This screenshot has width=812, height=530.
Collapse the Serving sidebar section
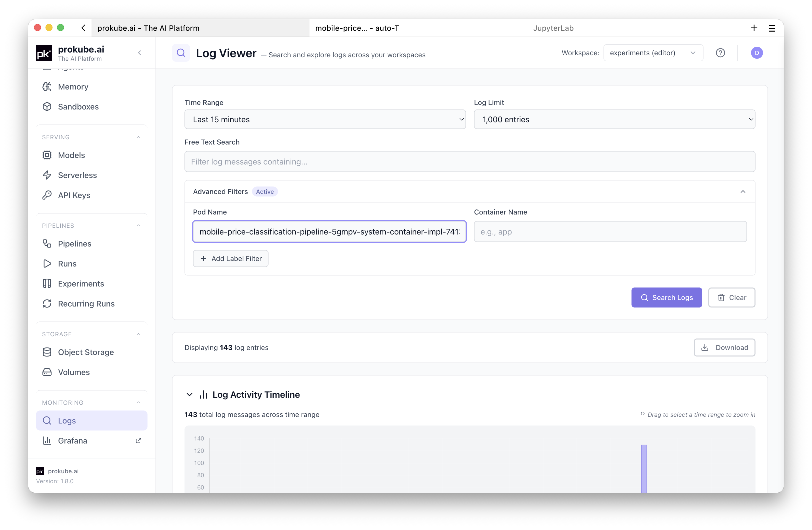click(x=138, y=137)
